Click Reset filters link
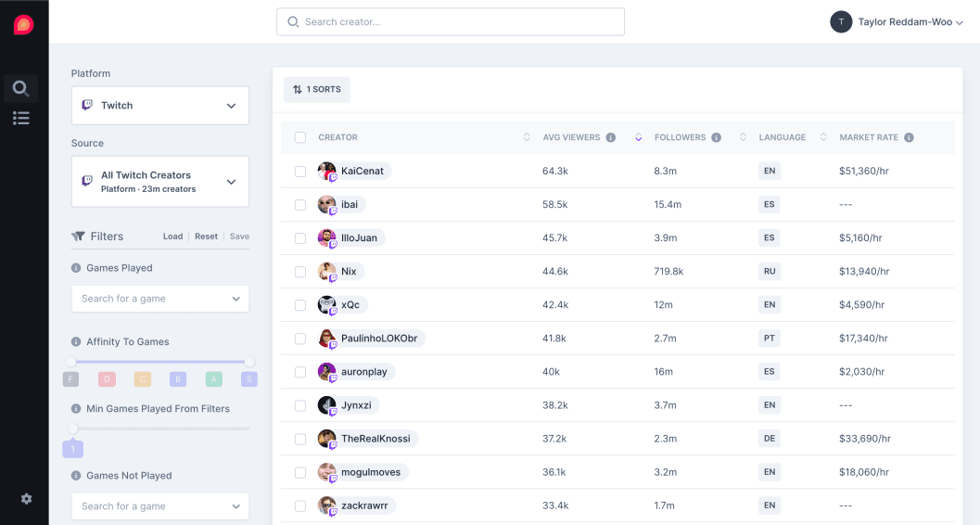This screenshot has width=980, height=525. tap(206, 237)
